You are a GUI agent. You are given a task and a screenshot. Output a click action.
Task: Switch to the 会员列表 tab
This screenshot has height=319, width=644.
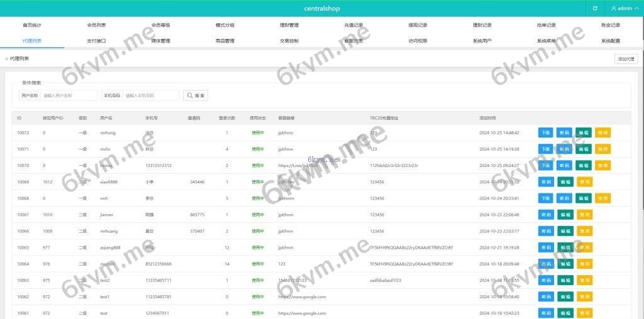pos(96,25)
